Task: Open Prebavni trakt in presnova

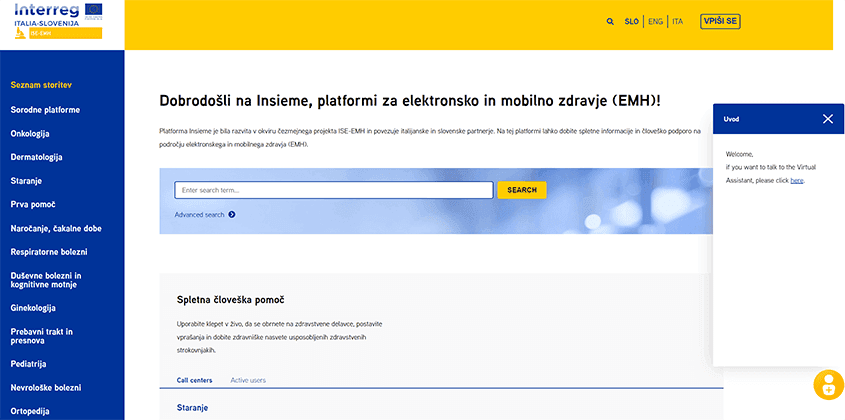Action: pos(41,336)
